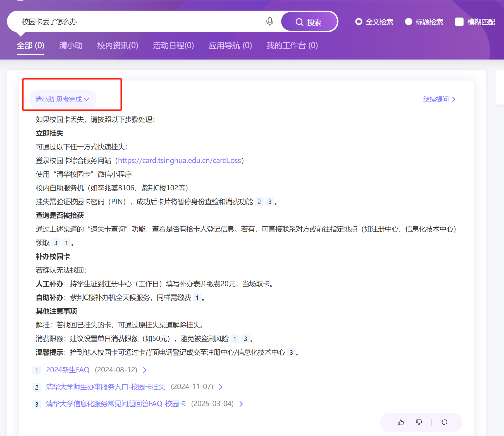Open arrow beside 信息化服务常见问题 reference

click(241, 404)
